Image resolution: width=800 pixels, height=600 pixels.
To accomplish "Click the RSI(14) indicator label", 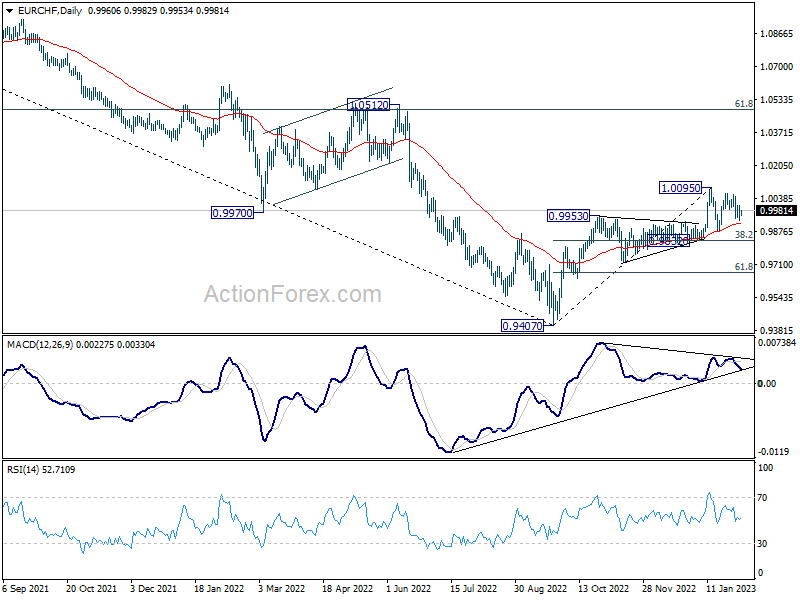I will click(x=23, y=469).
